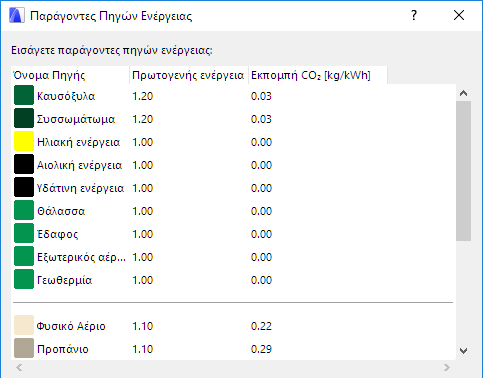Viewport: 483px width, 378px height.
Task: Click the Εκπομπή CO₂ [kg/kWh] column header
Action: point(318,75)
